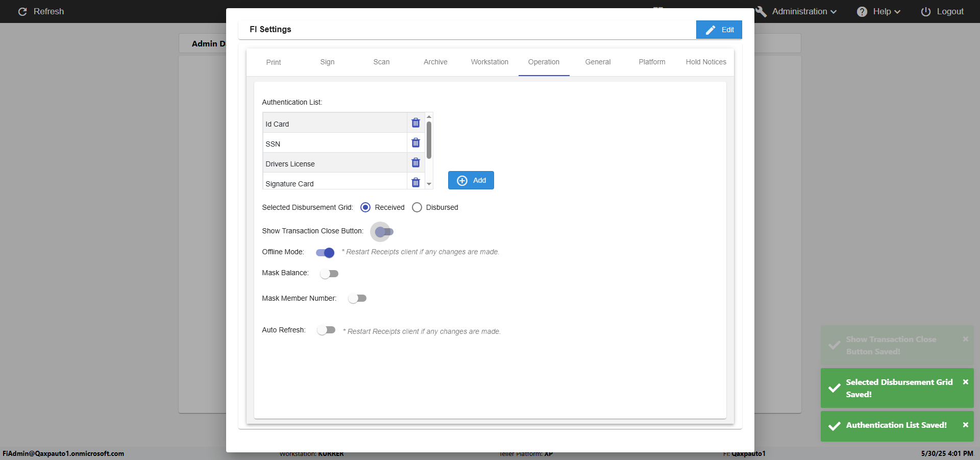980x460 pixels.
Task: Click the Help question mark icon
Action: pyautogui.click(x=862, y=12)
